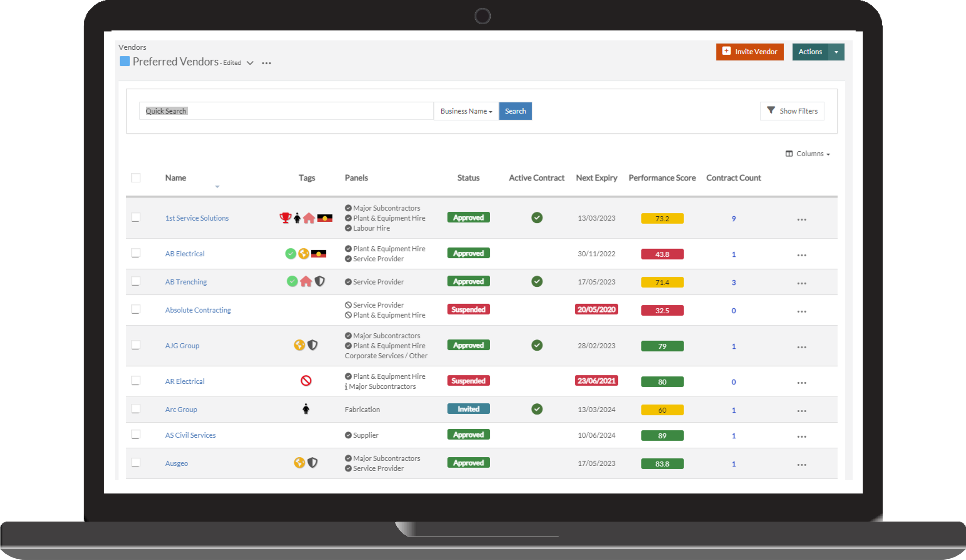This screenshot has height=560, width=966.
Task: Sort by the Contract Count column header
Action: click(x=733, y=178)
